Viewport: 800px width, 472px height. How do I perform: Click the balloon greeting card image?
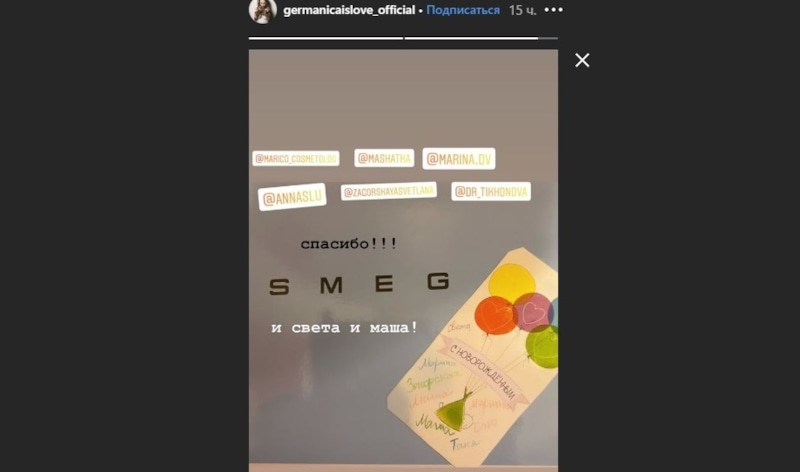(x=472, y=357)
